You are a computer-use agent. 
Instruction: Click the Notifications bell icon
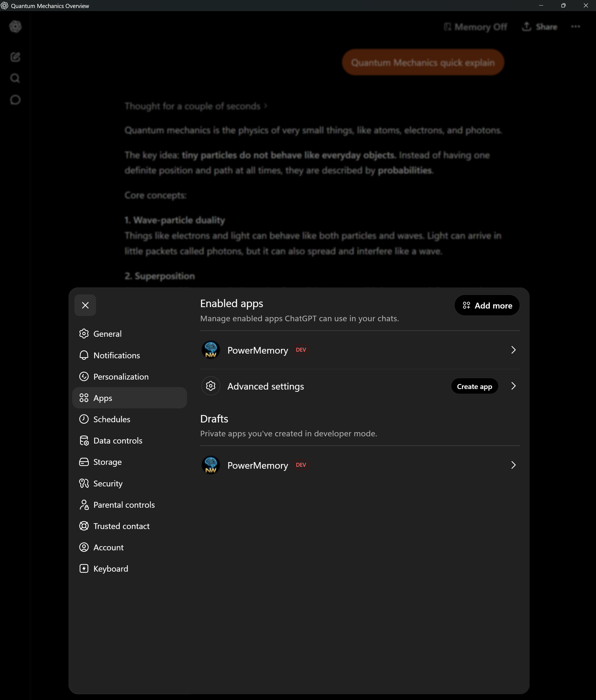[84, 355]
